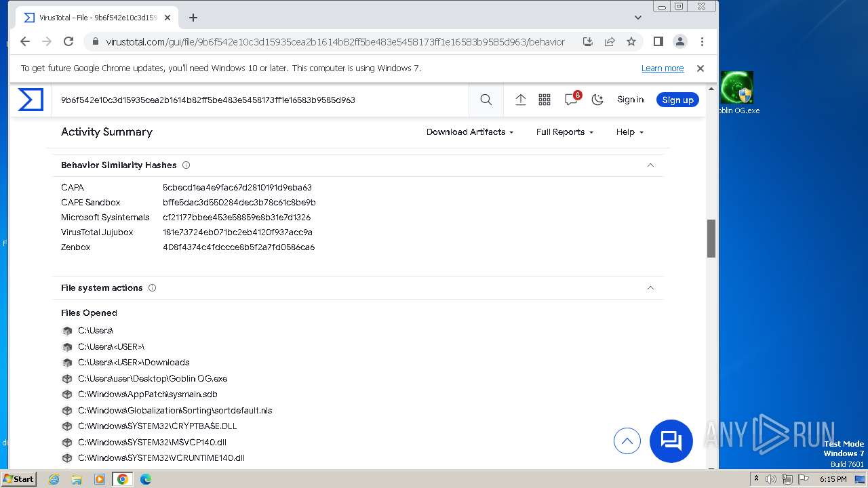This screenshot has height=488, width=868.
Task: Click the MSVCP140.dll file entry
Action: tap(152, 443)
